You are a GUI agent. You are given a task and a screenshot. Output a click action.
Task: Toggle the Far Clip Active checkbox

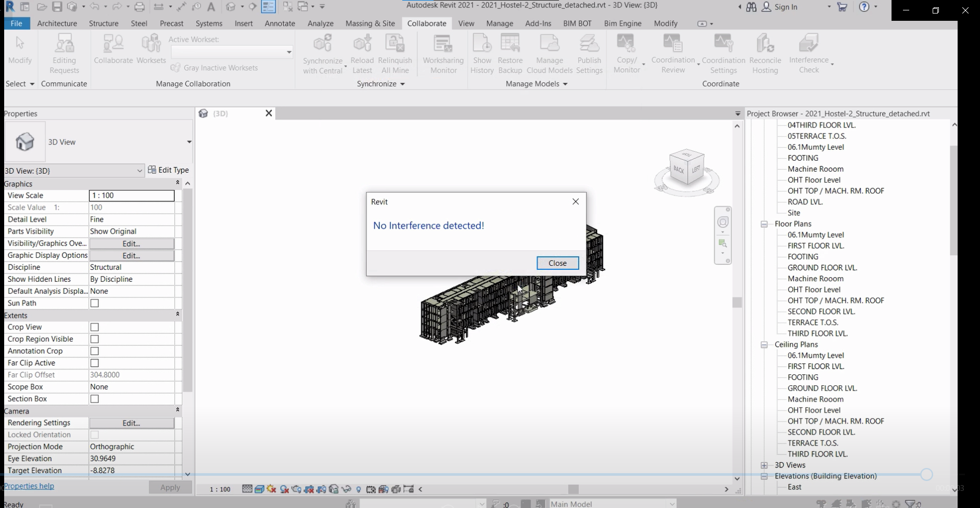pyautogui.click(x=95, y=363)
